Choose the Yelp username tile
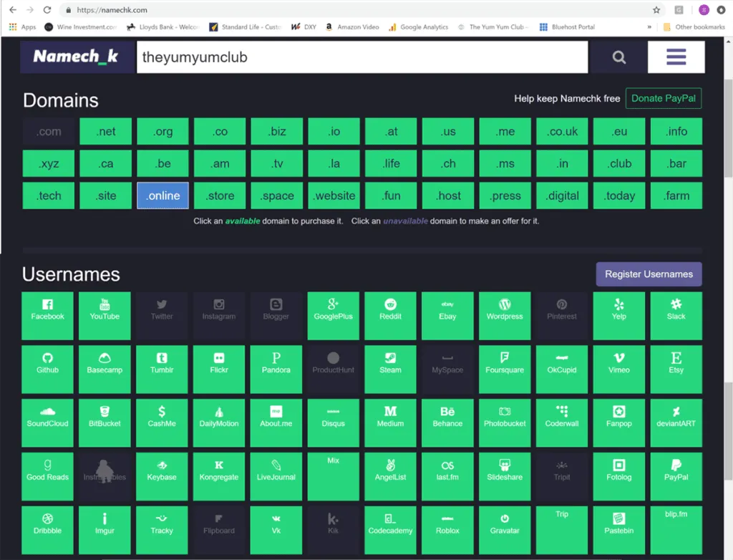This screenshot has height=560, width=733. click(x=619, y=316)
